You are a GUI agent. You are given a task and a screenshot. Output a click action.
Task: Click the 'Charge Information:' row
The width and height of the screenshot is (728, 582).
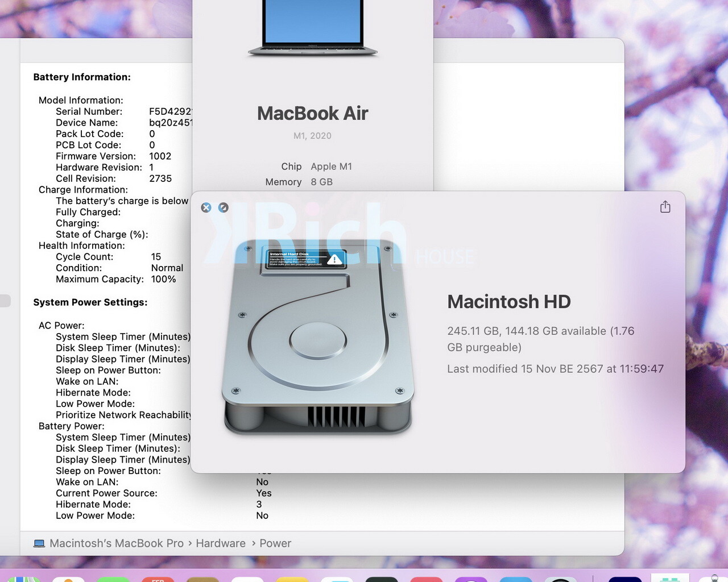pos(83,190)
